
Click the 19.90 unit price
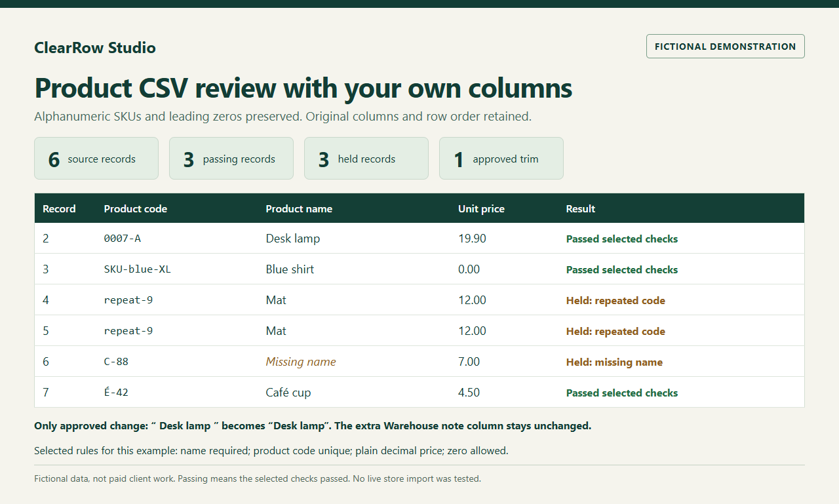tap(472, 239)
